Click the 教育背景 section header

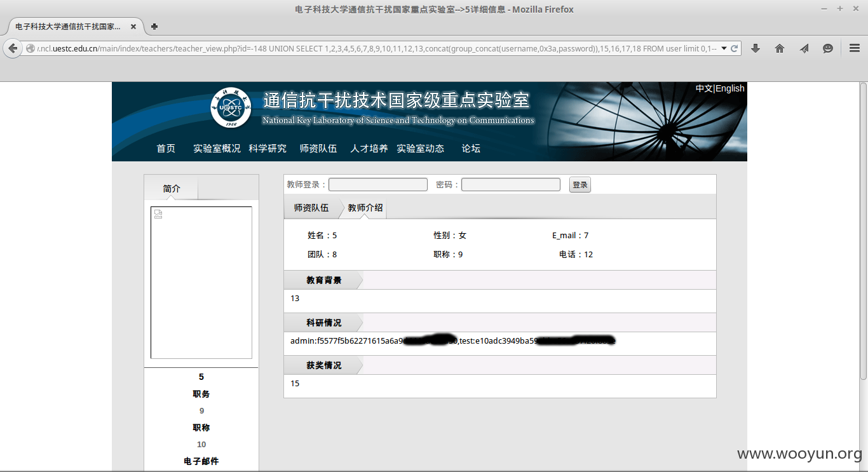click(324, 280)
